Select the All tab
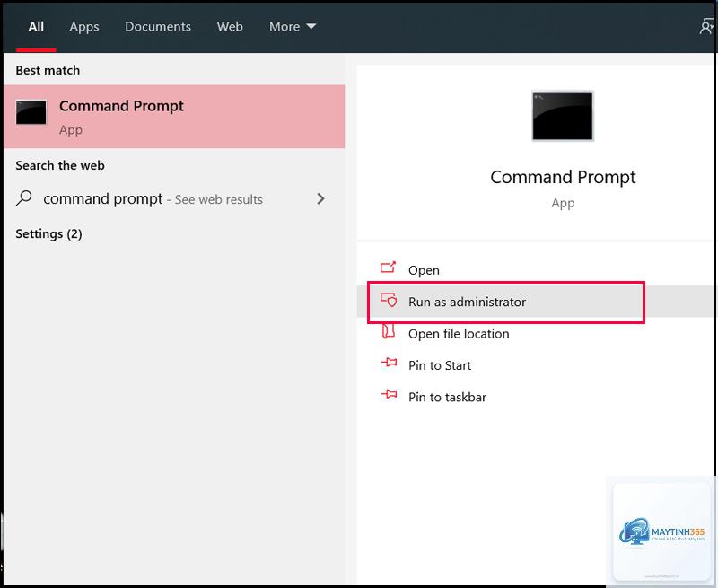Image resolution: width=718 pixels, height=588 pixels. click(36, 27)
